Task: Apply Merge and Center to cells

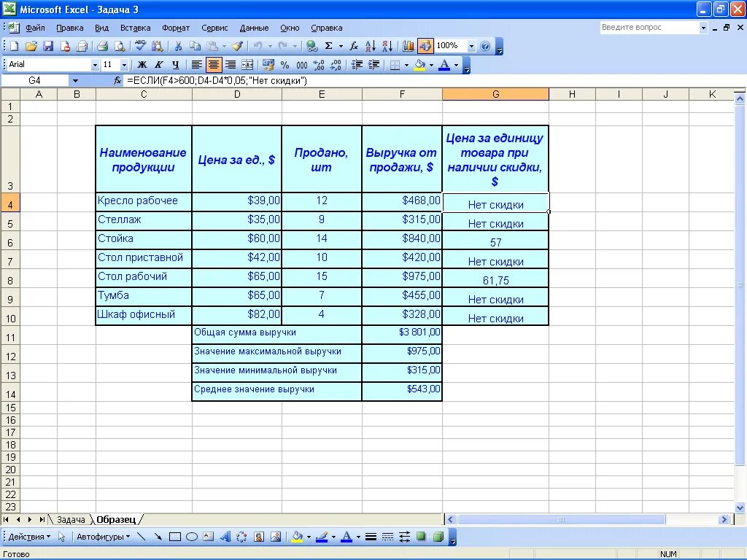Action: (247, 65)
